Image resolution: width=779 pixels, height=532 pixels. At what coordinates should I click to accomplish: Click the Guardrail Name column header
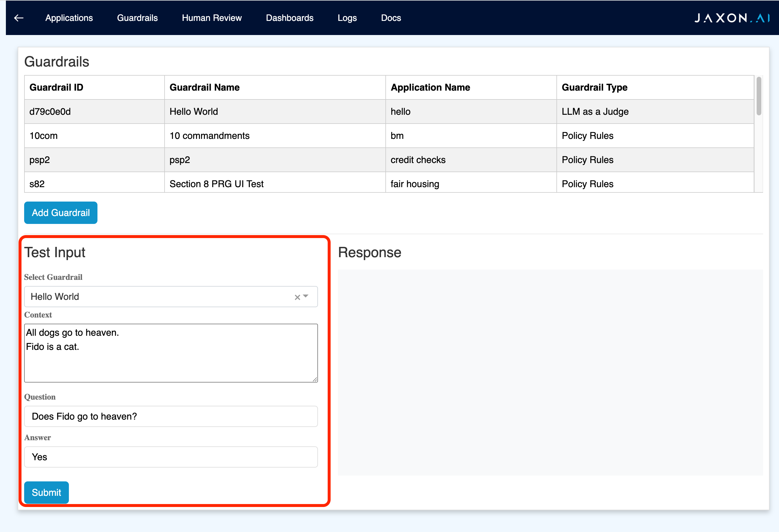point(275,87)
